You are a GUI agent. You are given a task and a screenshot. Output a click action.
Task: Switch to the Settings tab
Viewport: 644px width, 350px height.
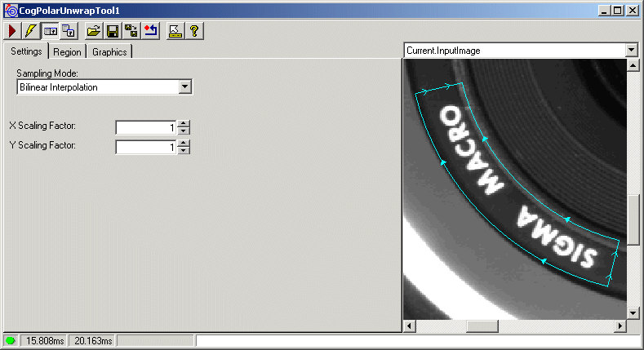pos(26,51)
